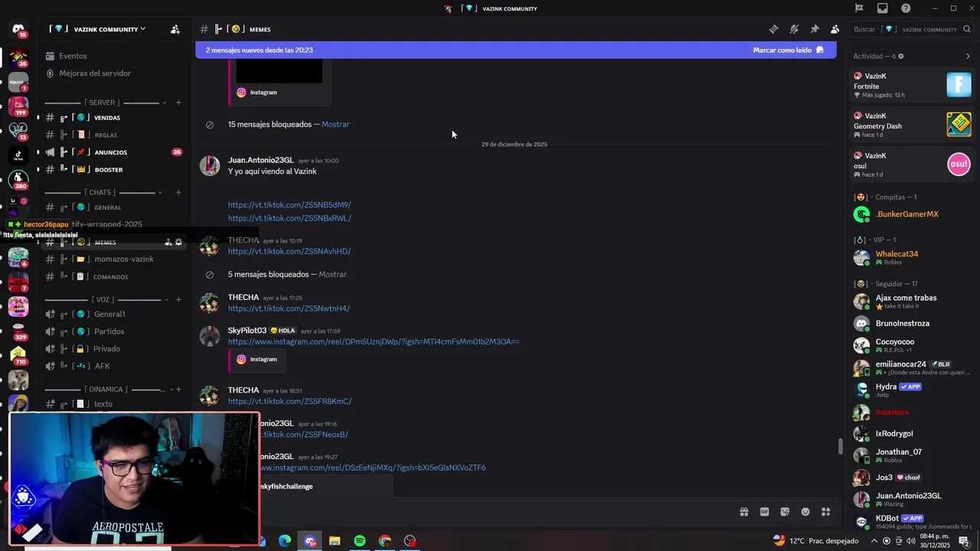This screenshot has width=980, height=551.
Task: Toggle channel notification bell mute icon
Action: click(794, 29)
